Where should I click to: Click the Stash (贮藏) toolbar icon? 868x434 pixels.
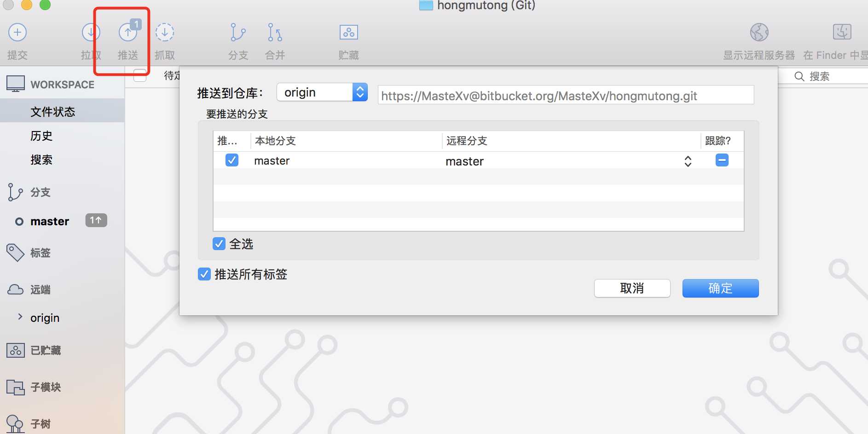pyautogui.click(x=349, y=32)
